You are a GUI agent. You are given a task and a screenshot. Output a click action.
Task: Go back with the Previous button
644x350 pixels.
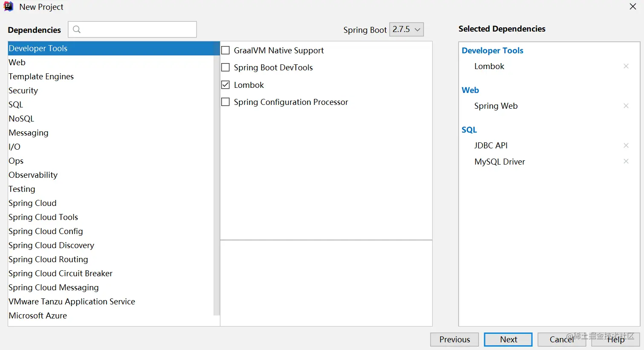454,339
